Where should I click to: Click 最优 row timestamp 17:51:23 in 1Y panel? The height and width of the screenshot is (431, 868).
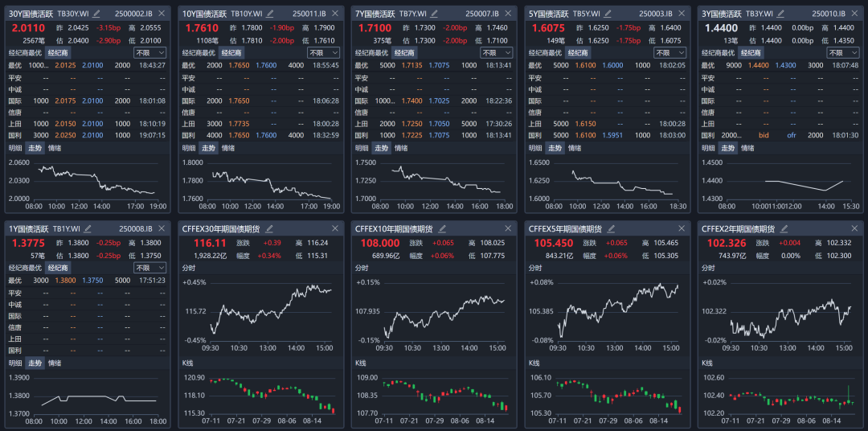tap(153, 281)
